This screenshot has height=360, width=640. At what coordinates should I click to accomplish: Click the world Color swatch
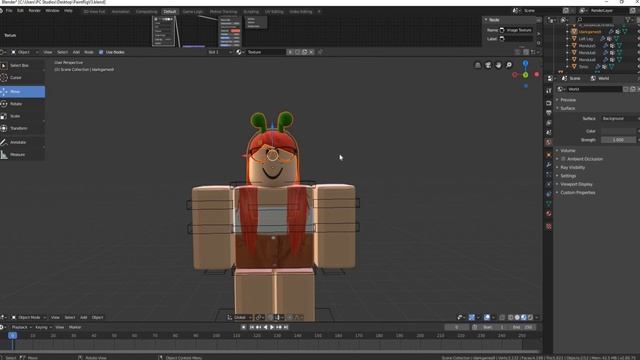click(x=619, y=131)
